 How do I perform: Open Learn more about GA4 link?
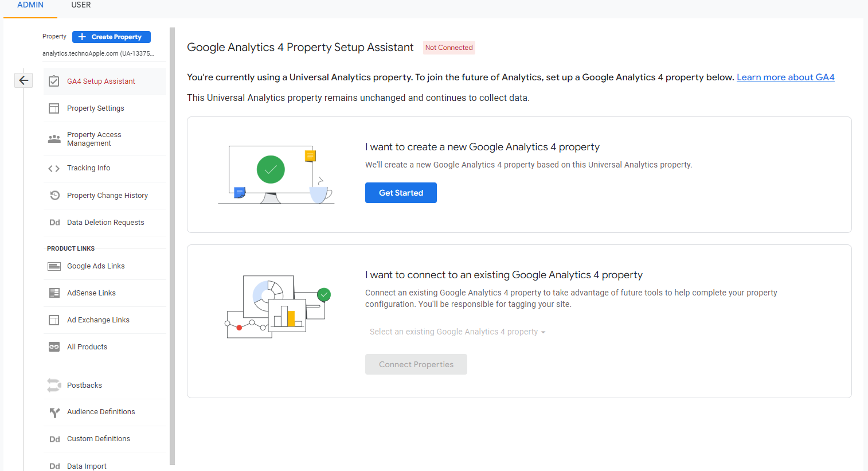(785, 77)
